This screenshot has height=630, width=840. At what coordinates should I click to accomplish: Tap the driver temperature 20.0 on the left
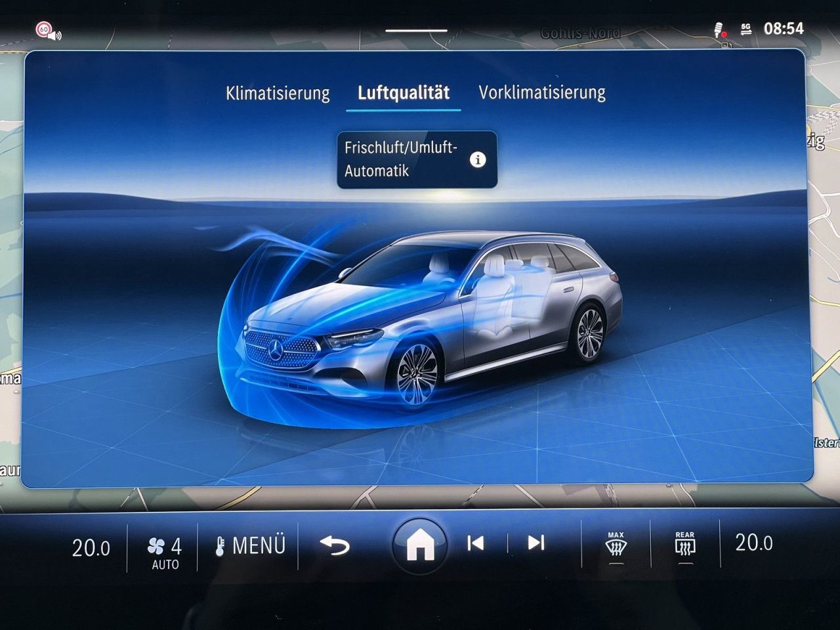(x=91, y=547)
